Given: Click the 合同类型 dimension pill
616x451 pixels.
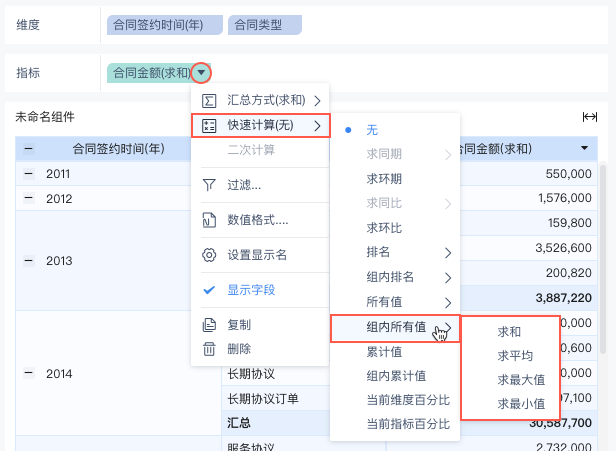Looking at the screenshot, I should click(x=265, y=25).
